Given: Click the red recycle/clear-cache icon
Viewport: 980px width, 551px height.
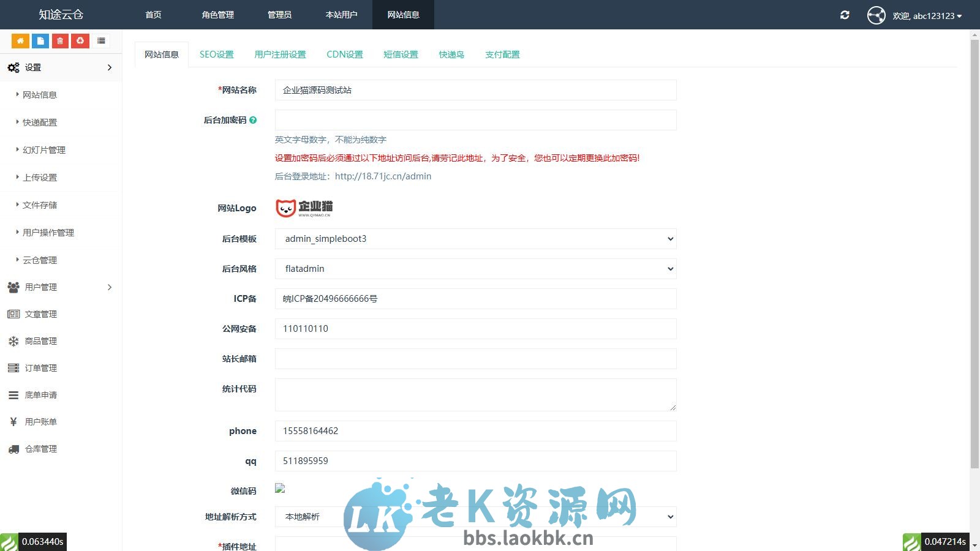Looking at the screenshot, I should click(x=80, y=40).
